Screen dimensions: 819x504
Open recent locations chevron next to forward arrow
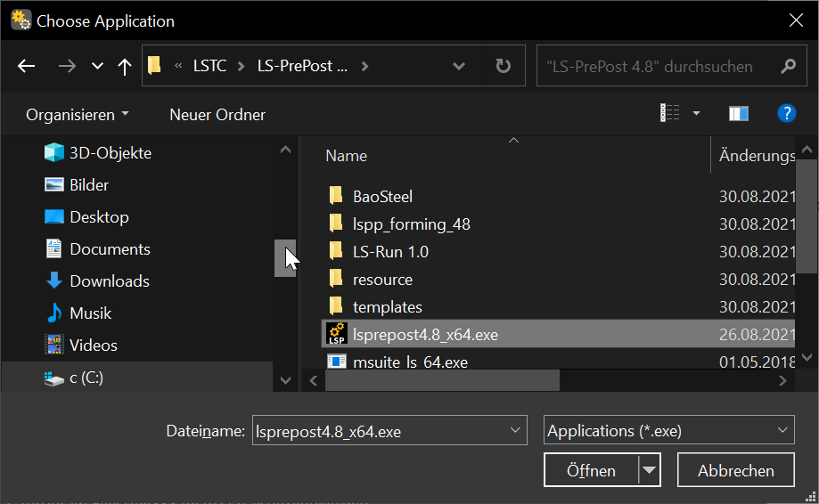pos(97,66)
